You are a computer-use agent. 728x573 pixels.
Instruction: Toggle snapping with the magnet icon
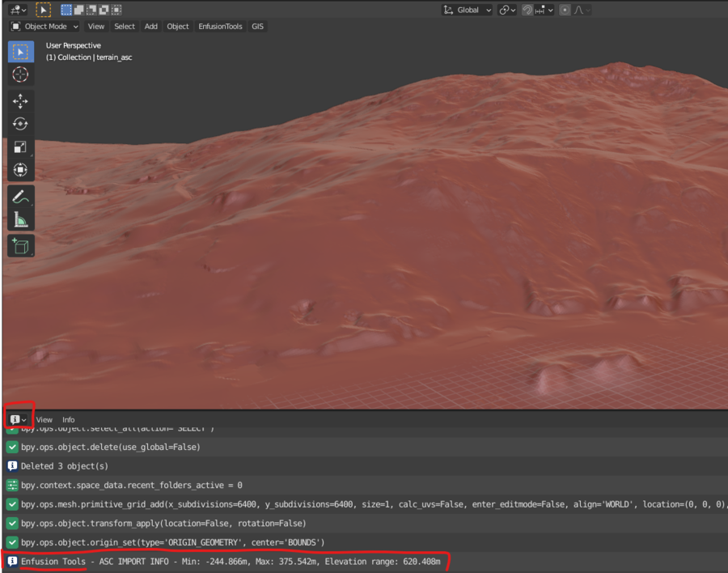(x=527, y=9)
